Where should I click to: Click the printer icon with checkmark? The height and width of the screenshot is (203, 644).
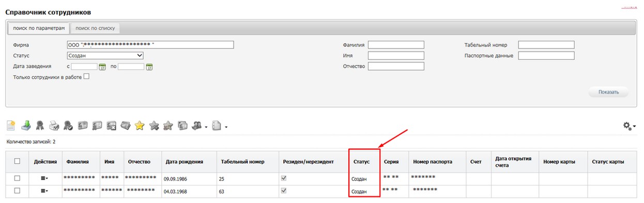click(54, 126)
